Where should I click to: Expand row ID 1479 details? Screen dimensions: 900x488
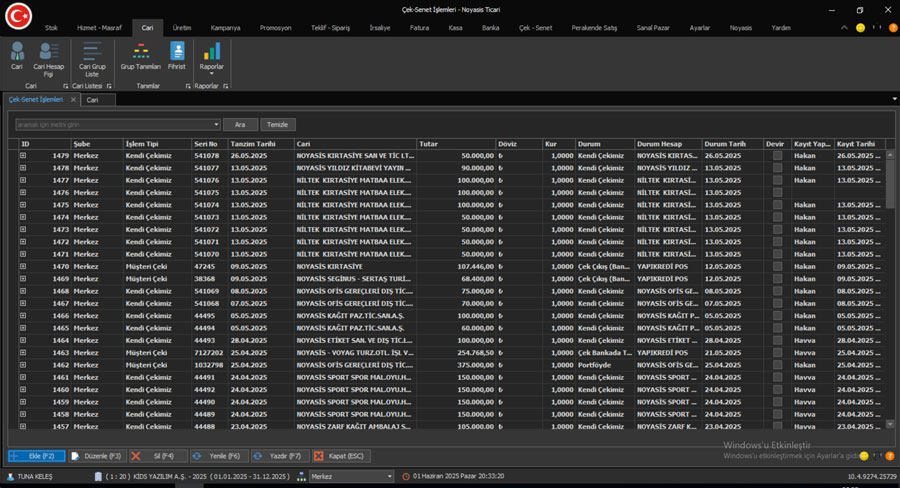pyautogui.click(x=23, y=156)
